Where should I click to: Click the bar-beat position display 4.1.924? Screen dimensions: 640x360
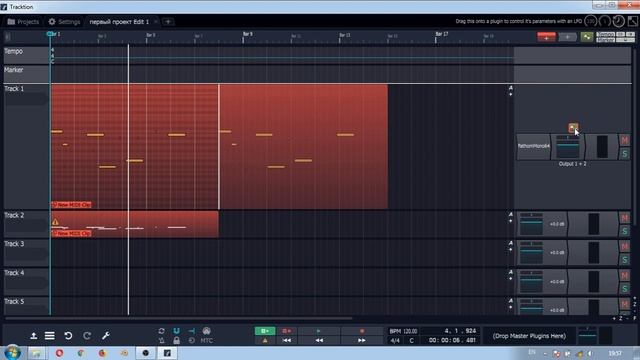451,331
